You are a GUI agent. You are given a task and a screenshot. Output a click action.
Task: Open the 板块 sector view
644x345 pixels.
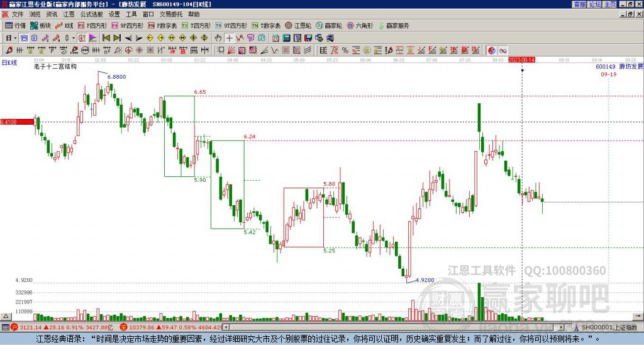(40, 25)
